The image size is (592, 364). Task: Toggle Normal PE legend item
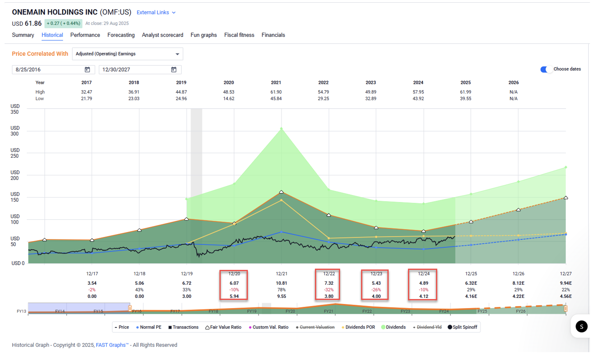coord(149,327)
